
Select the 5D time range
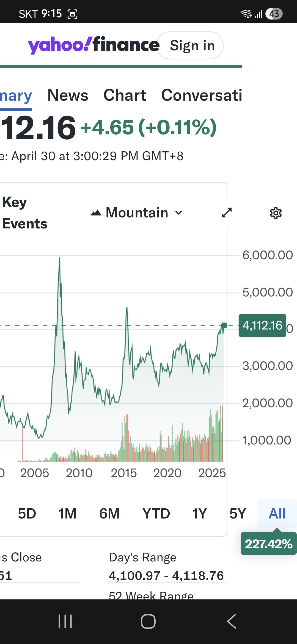point(27,514)
